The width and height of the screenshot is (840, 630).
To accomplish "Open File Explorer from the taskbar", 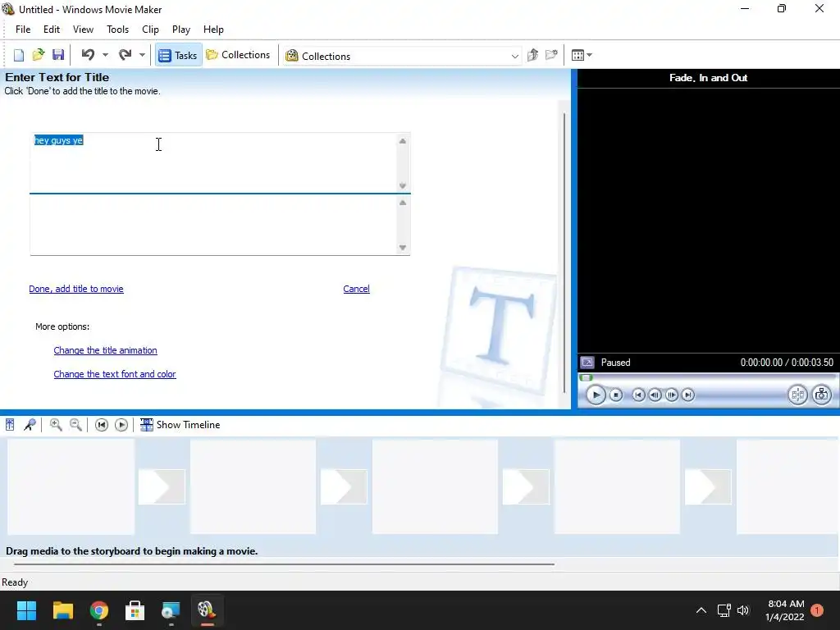I will (x=62, y=610).
